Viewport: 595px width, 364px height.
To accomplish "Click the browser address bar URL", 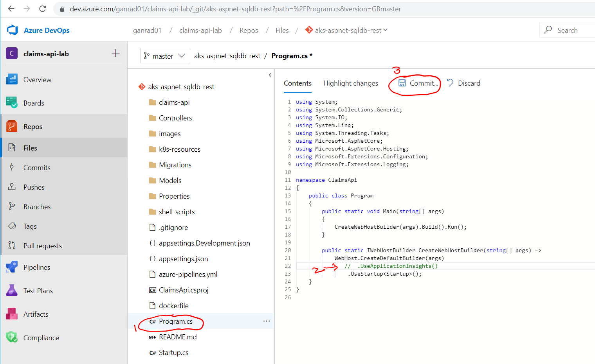I will [235, 9].
